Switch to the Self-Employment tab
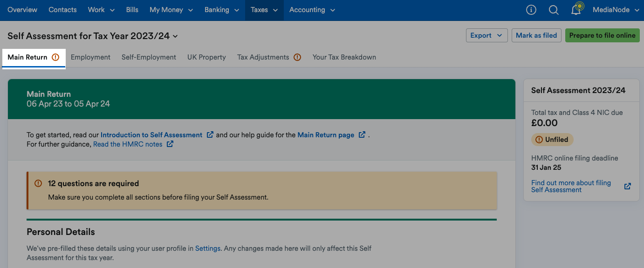The height and width of the screenshot is (268, 644). [149, 57]
